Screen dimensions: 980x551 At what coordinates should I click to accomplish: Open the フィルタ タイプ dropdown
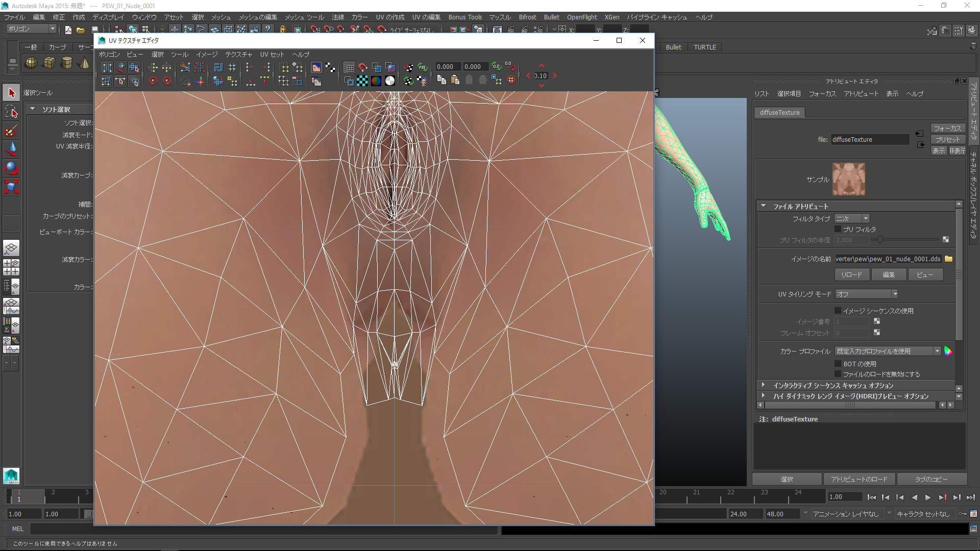coord(852,218)
